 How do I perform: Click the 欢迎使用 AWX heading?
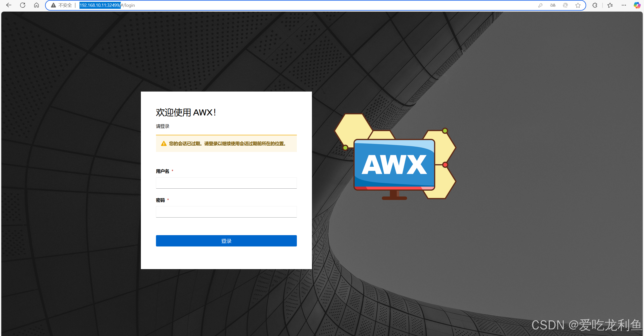coord(186,112)
